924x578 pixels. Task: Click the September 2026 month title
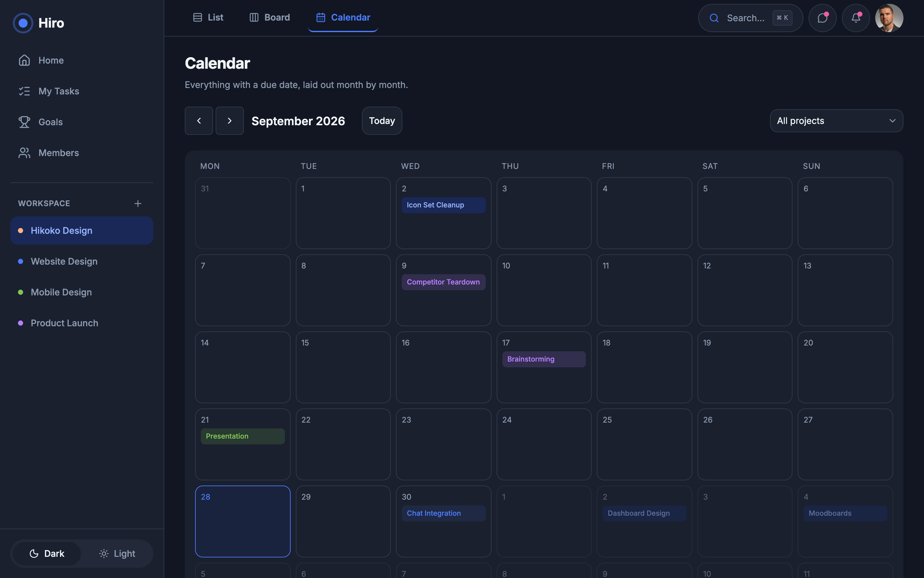point(298,121)
